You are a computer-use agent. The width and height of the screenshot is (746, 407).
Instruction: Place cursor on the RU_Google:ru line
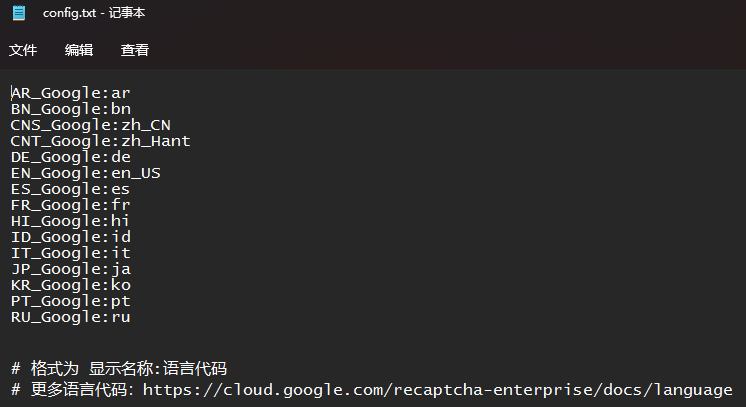point(70,317)
